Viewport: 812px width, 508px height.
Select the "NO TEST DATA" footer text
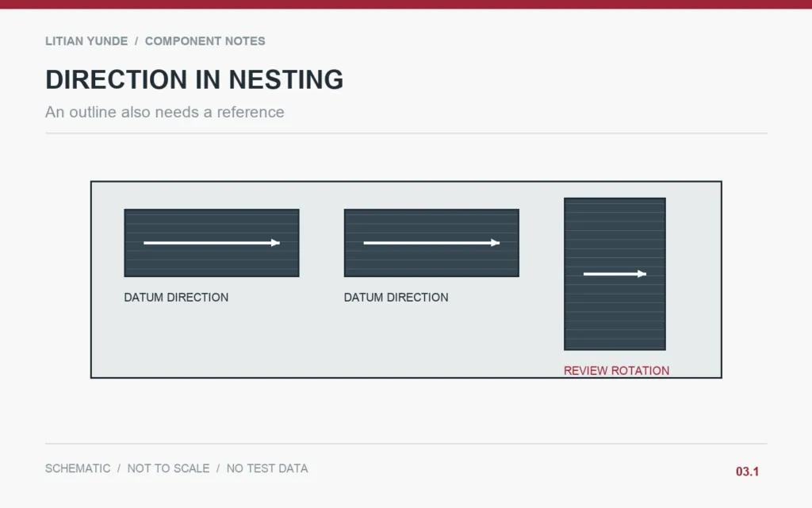tap(267, 468)
